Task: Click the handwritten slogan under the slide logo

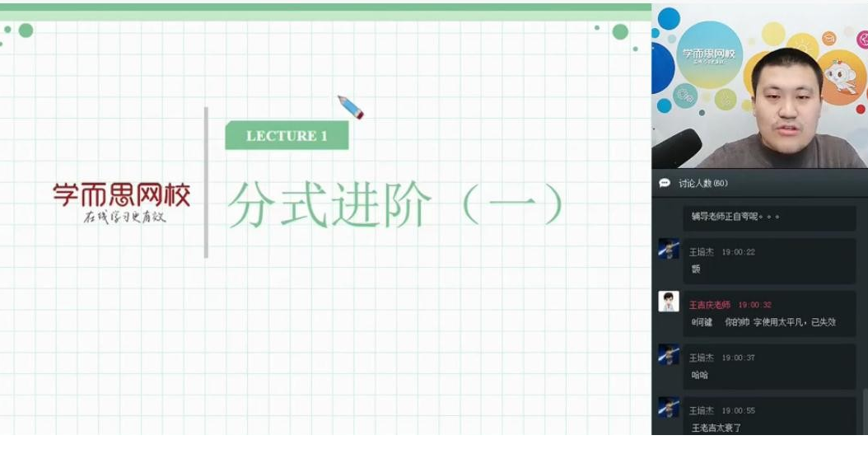Action: click(124, 217)
